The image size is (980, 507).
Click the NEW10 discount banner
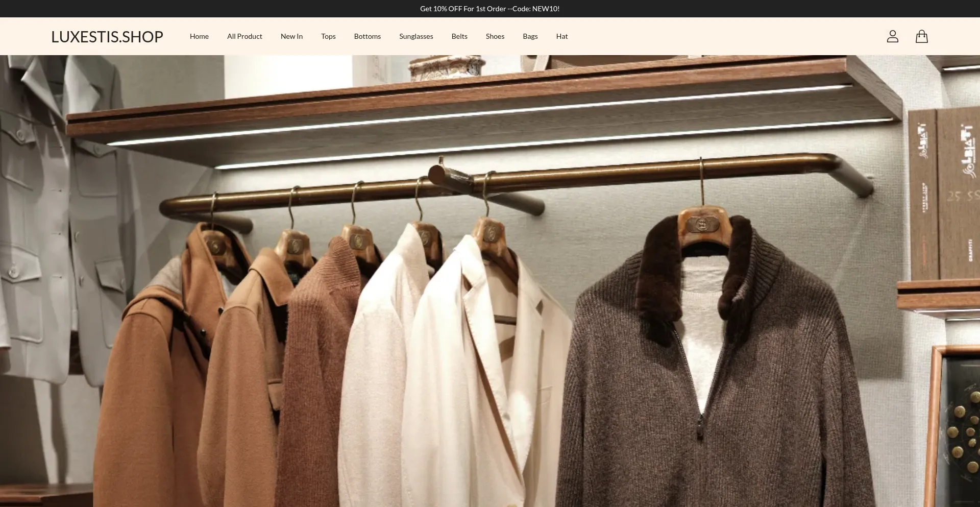tap(489, 9)
